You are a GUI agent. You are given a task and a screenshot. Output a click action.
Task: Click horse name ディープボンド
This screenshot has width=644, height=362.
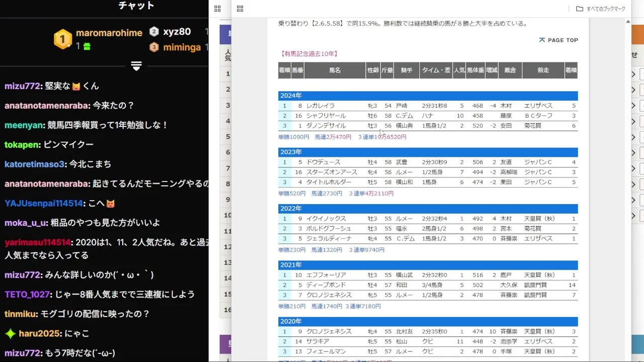(x=326, y=285)
